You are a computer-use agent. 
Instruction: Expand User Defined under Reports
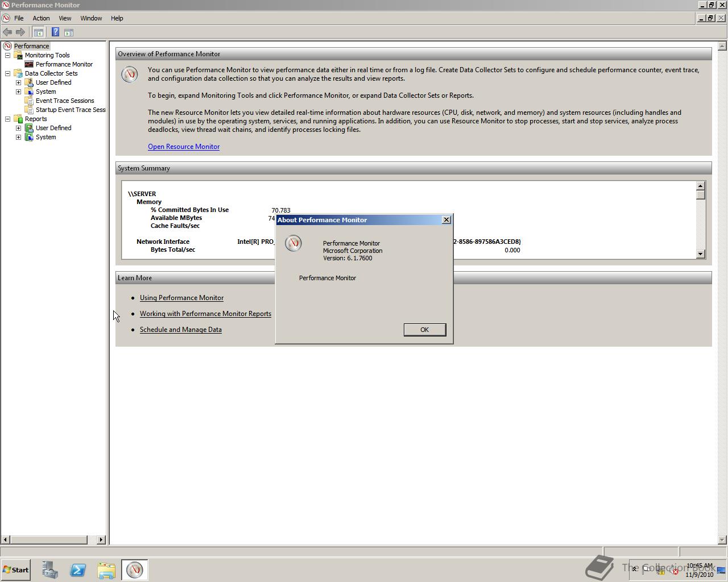[18, 128]
